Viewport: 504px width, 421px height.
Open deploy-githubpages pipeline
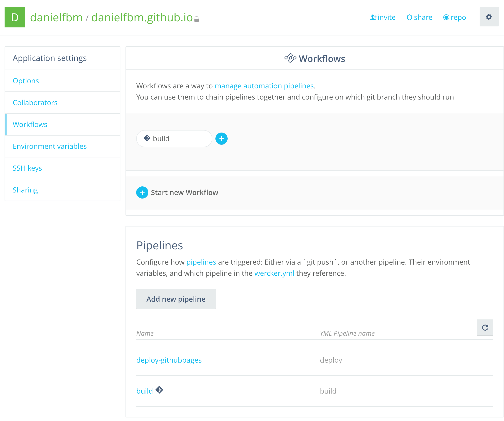point(169,360)
